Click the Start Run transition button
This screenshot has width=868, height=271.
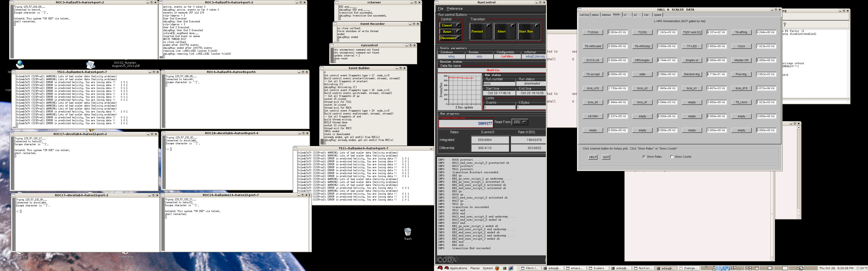click(529, 31)
